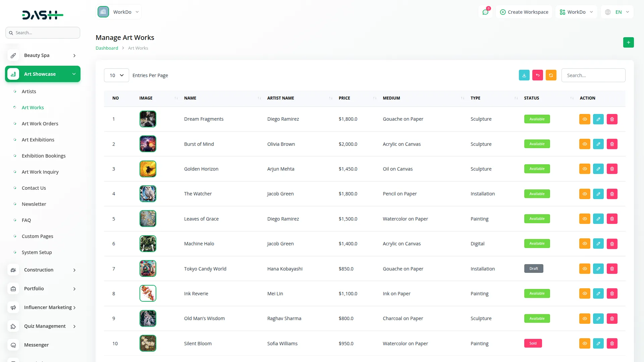The height and width of the screenshot is (362, 644).
Task: Click the teal export download icon
Action: point(524,75)
